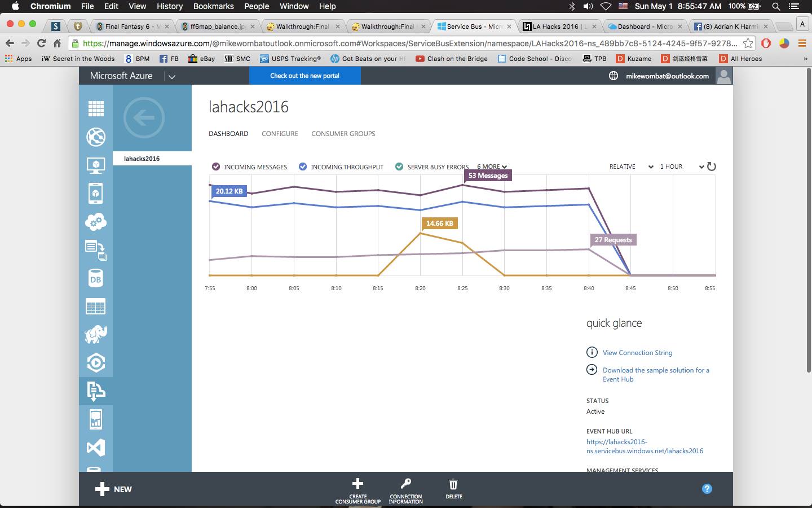Open Service Bus icon in sidebar
812x508 pixels.
[x=96, y=391]
